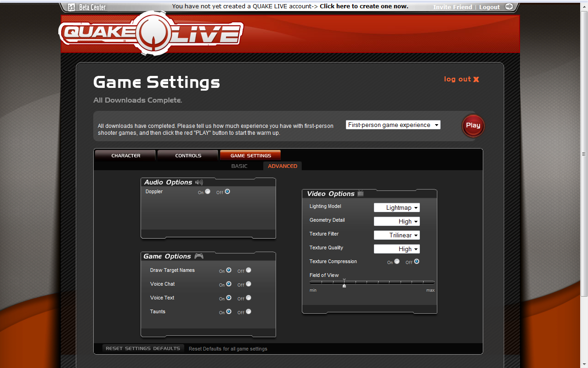Switch to Basic settings sub-tab
The image size is (588, 368).
[x=239, y=166]
